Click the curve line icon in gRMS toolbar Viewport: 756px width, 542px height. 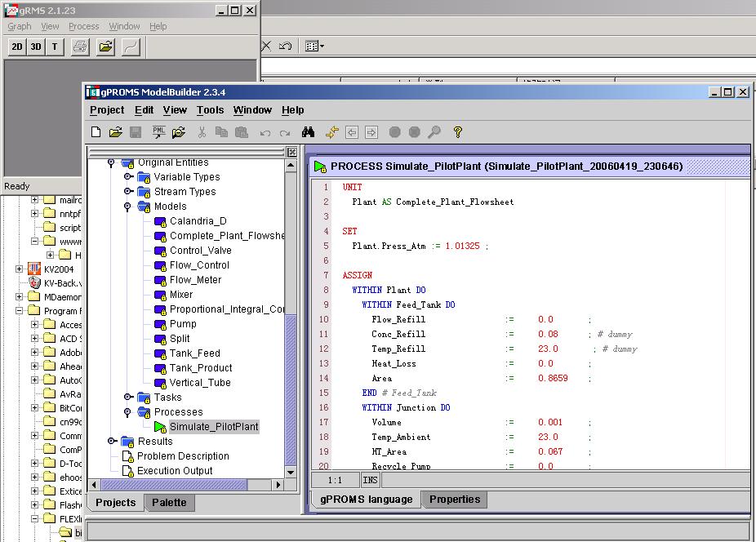(131, 47)
